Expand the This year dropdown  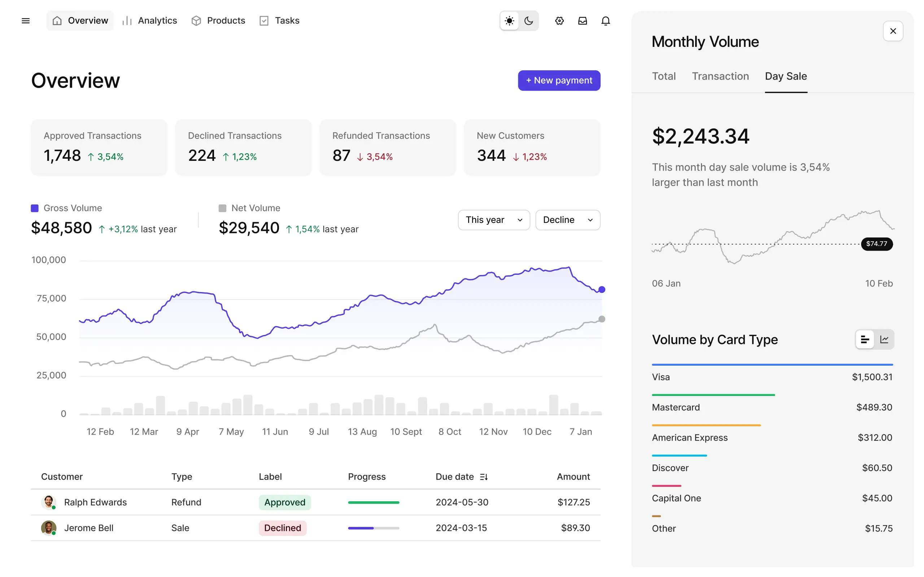tap(494, 220)
